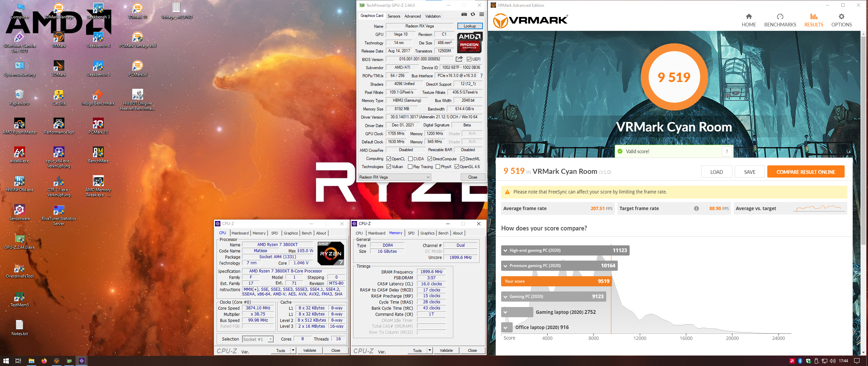Toggle the UEFI checkbox in GPU-Z

[469, 59]
